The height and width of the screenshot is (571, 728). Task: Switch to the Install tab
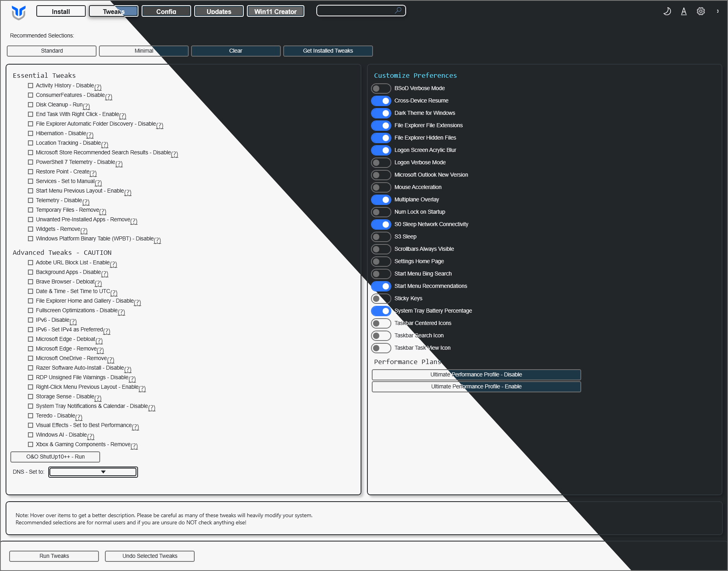coord(61,11)
